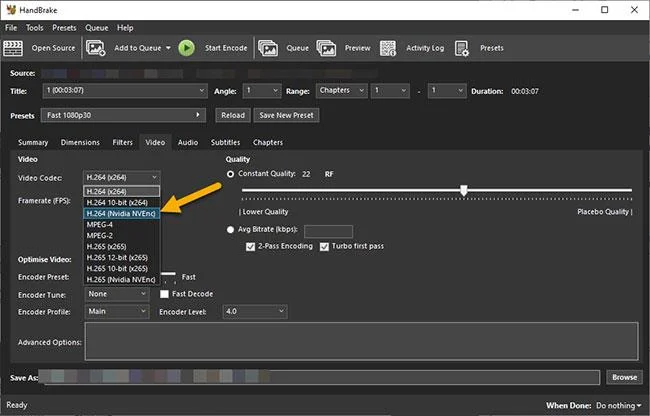Toggle the 2-Pass Encoding checkbox
Image resolution: width=650 pixels, height=416 pixels.
(250, 247)
